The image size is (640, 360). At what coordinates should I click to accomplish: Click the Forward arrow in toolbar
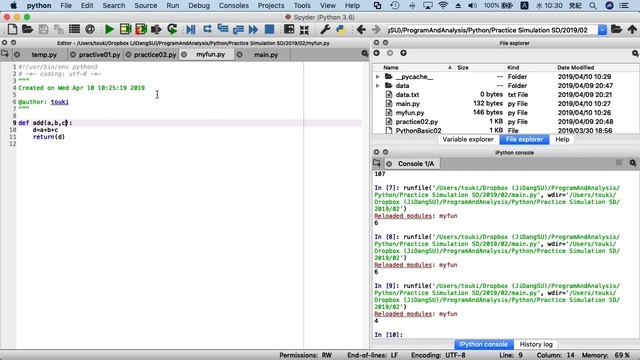click(376, 29)
